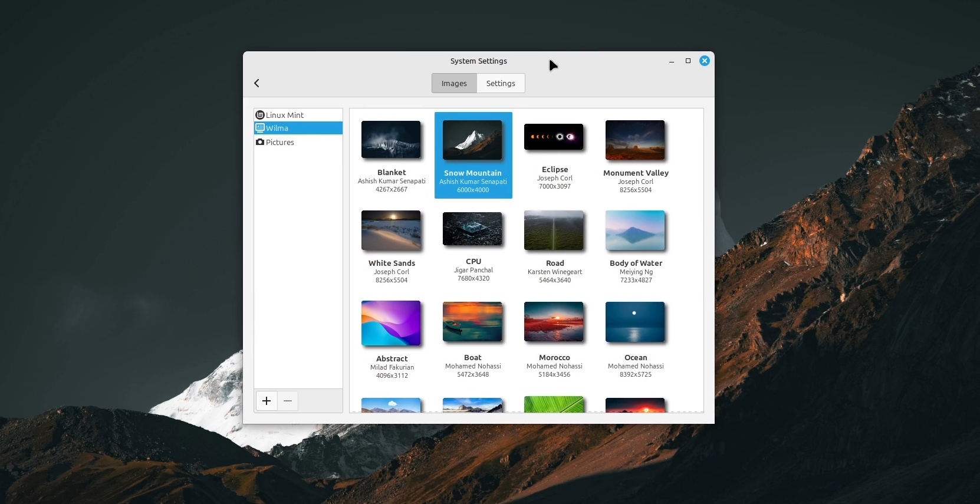Click the Wilma folder icon in sidebar
Viewport: 980px width, 504px height.
pyautogui.click(x=260, y=128)
